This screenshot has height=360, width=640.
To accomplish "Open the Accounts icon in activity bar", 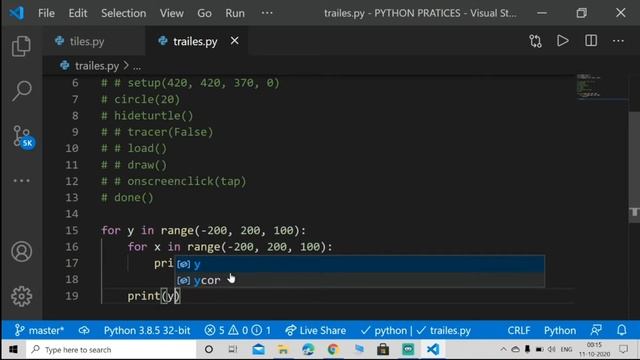I will coord(21,251).
